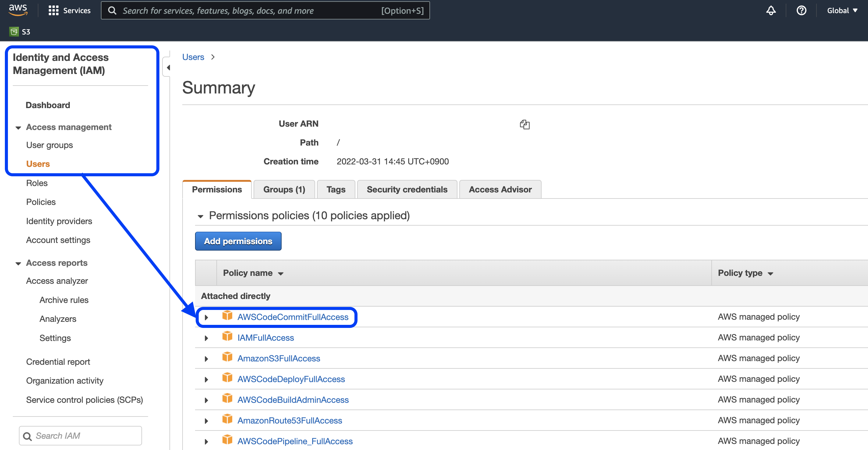Viewport: 868px width, 450px height.
Task: Open Service control policies (SCPs)
Action: click(x=85, y=400)
